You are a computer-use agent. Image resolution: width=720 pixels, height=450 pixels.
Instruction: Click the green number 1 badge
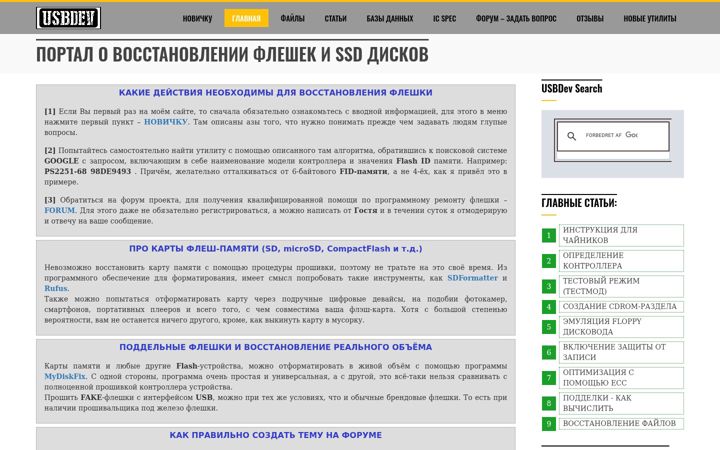(548, 235)
